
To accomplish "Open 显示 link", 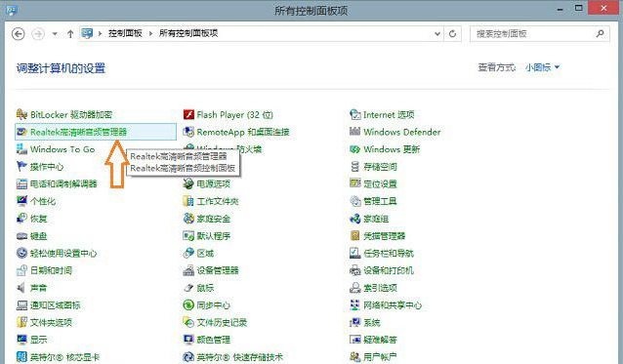I will click(38, 340).
